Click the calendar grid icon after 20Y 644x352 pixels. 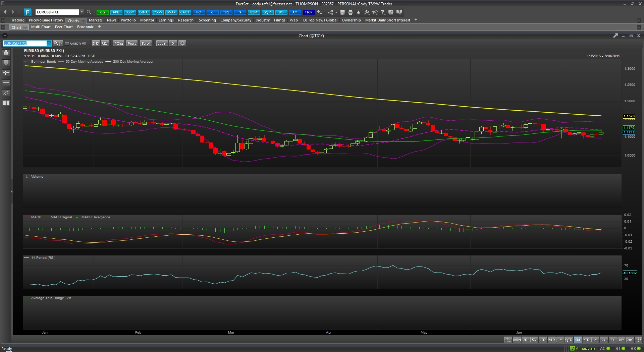(639, 340)
